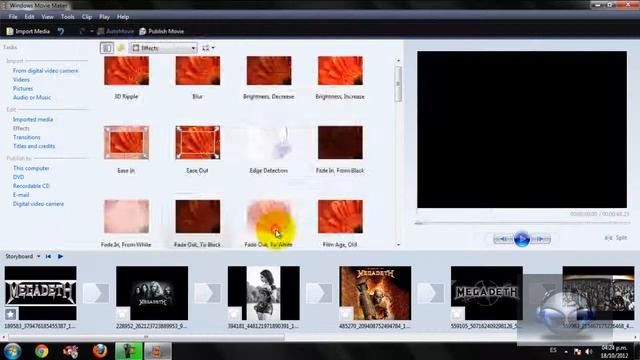Select the 3D Ripple effect thumbnail
This screenshot has height=360, width=640.
(127, 71)
